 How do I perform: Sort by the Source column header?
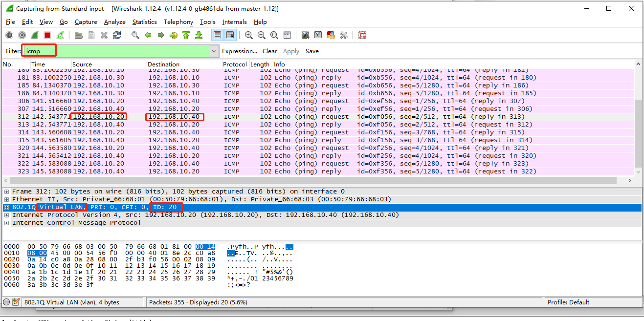click(109, 64)
